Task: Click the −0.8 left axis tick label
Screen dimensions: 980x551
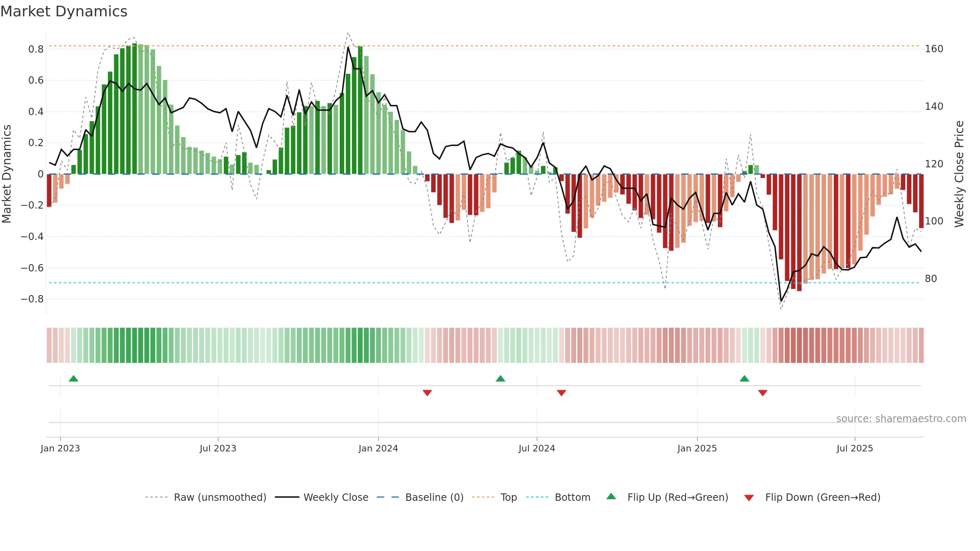Action: coord(32,299)
